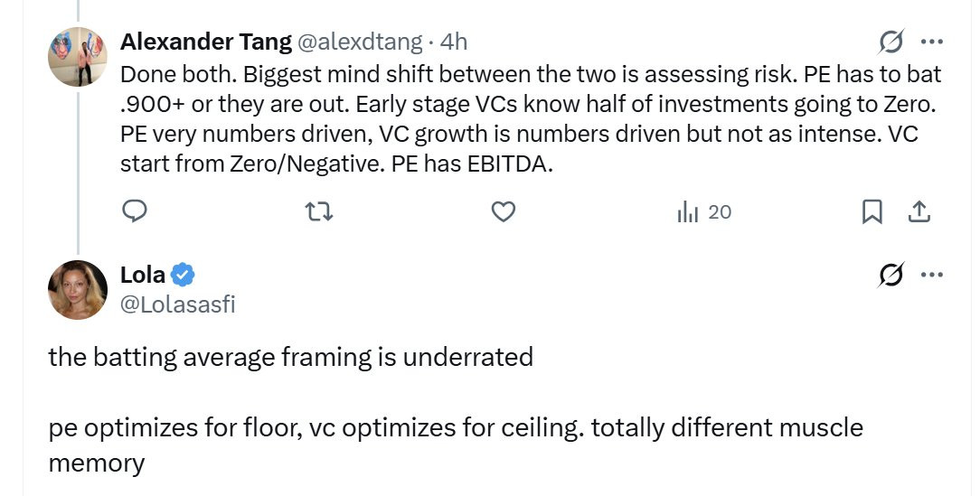Repost Alexander Tang's tweet
Screen dimensions: 980x496
(x=318, y=211)
